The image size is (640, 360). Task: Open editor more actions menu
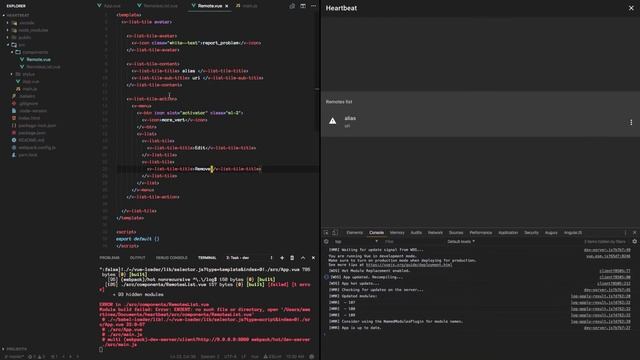[313, 6]
